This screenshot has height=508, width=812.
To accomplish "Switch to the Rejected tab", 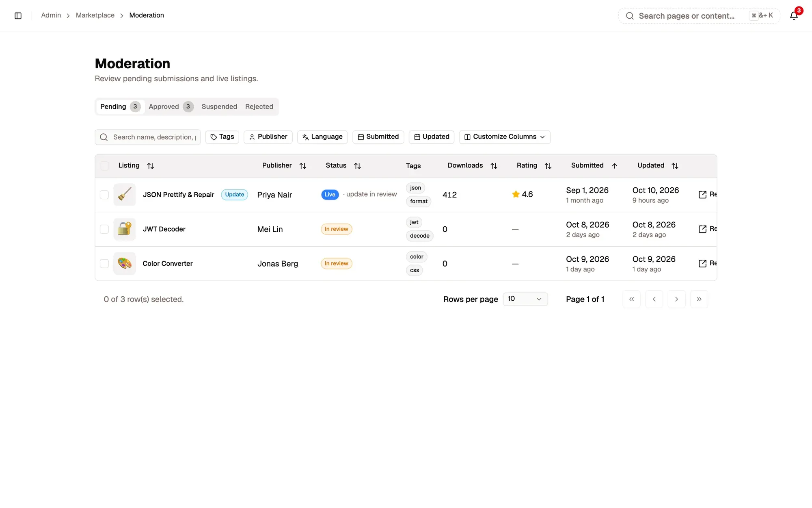I will point(259,106).
